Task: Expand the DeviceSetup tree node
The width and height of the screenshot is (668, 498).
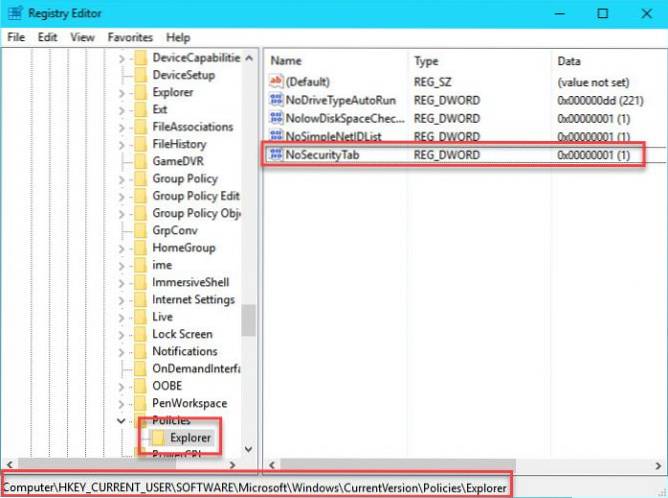Action: tap(122, 75)
